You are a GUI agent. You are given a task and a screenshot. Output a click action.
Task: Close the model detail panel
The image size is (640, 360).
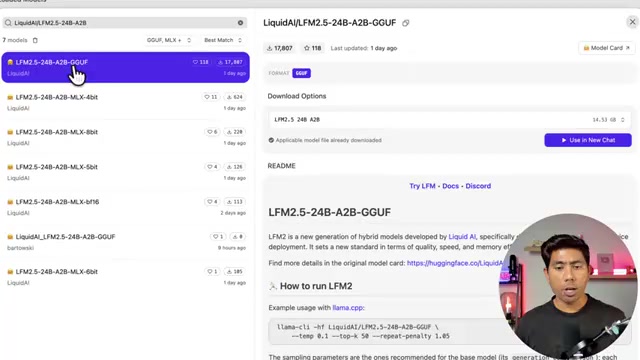[x=632, y=22]
